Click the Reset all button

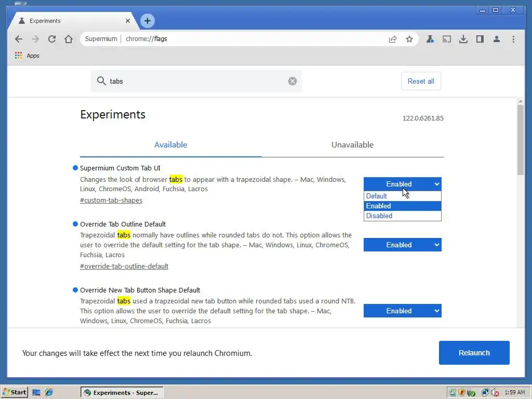(421, 81)
